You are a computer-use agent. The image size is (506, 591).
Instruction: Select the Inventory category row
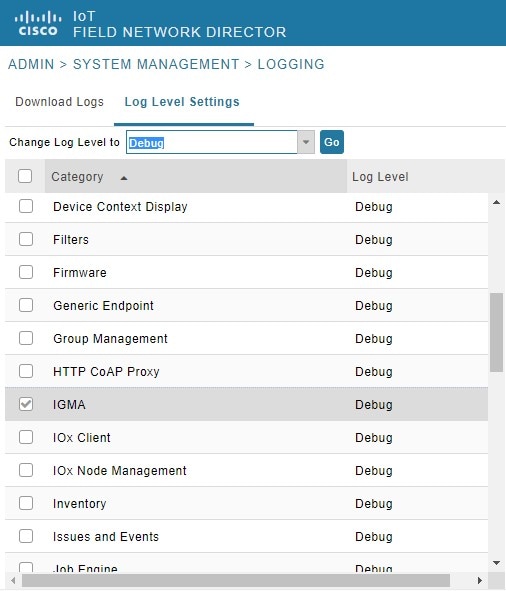tap(246, 503)
